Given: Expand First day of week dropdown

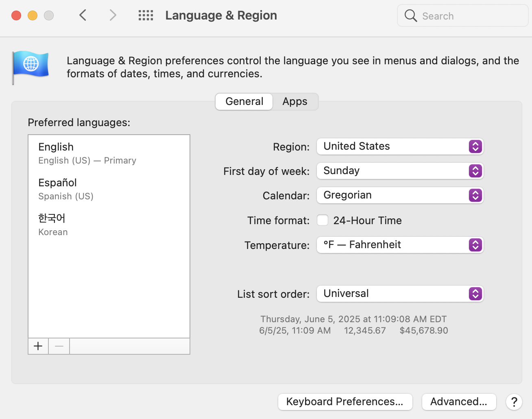Looking at the screenshot, I should pos(400,171).
